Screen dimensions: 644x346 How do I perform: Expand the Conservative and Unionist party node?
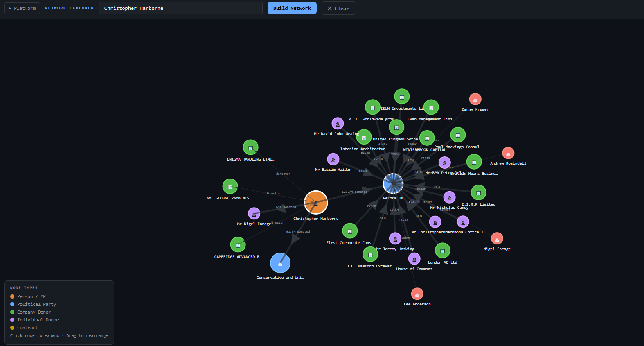click(x=280, y=263)
